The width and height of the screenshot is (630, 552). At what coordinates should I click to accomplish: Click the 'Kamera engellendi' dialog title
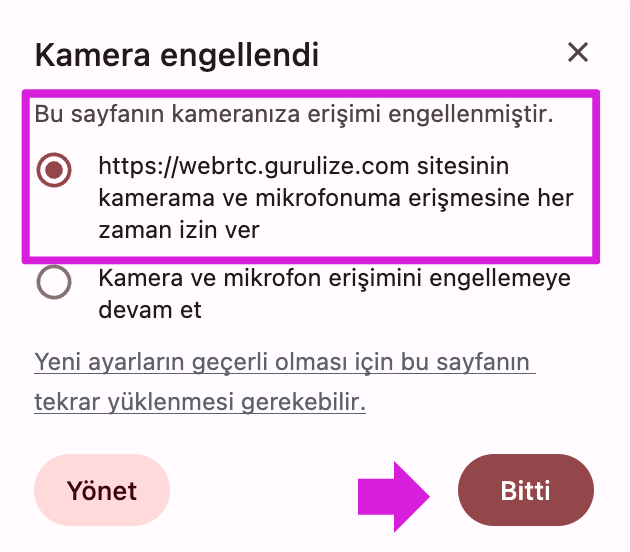pos(177,55)
